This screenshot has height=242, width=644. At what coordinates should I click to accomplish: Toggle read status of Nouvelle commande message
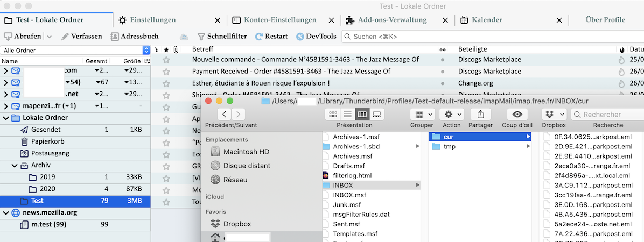coord(442,60)
